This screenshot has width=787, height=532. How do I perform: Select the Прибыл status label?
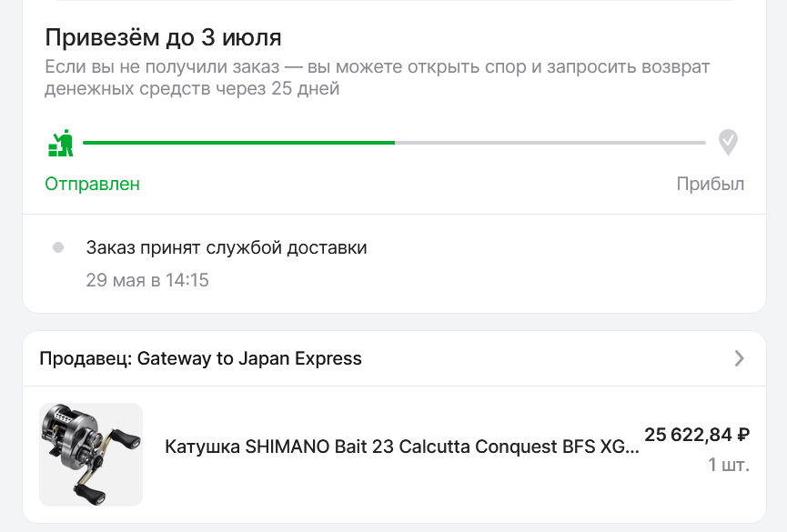click(711, 184)
